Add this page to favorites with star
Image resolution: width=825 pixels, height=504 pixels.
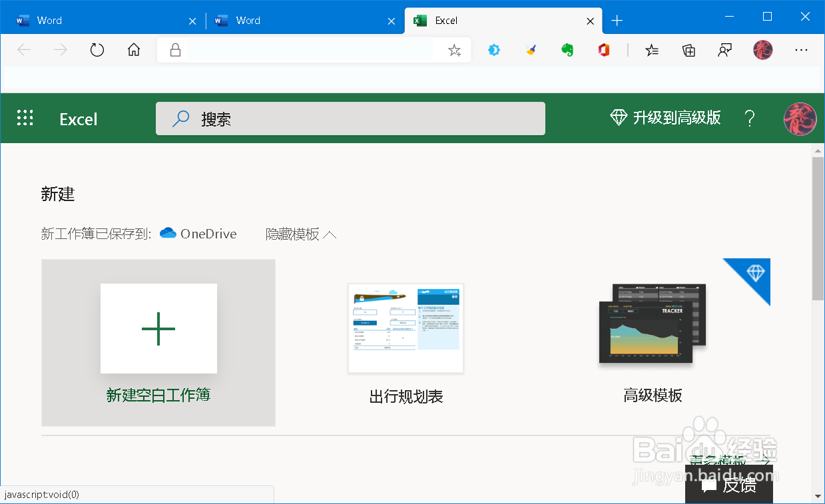[x=454, y=50]
